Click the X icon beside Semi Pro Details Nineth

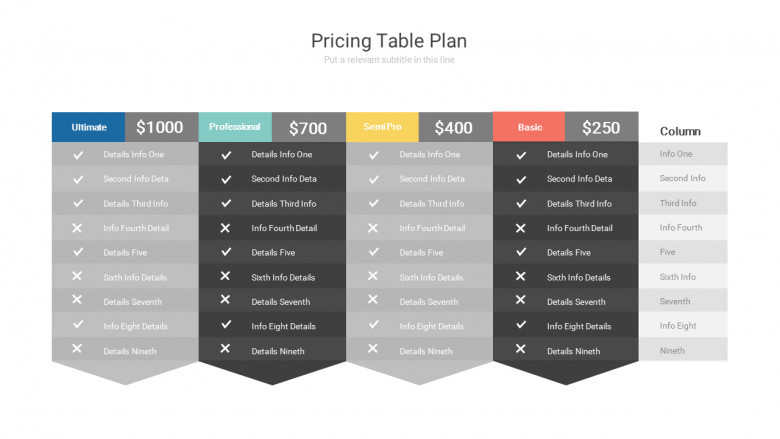click(373, 349)
